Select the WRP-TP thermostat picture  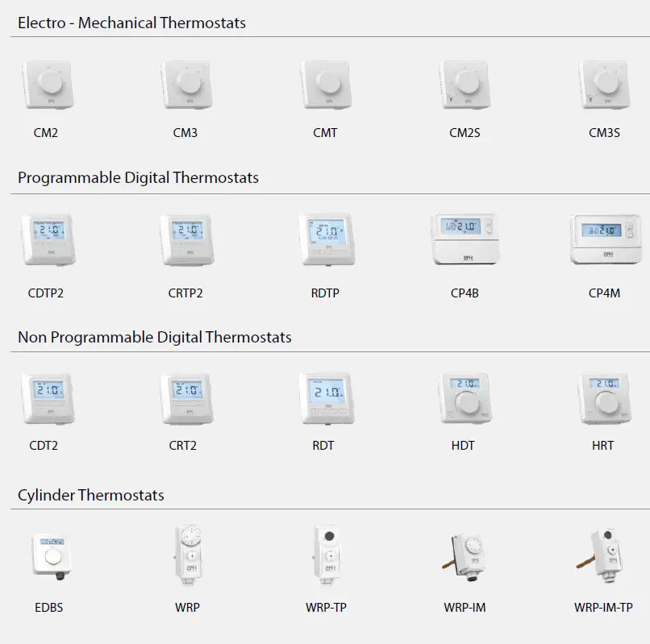point(327,555)
